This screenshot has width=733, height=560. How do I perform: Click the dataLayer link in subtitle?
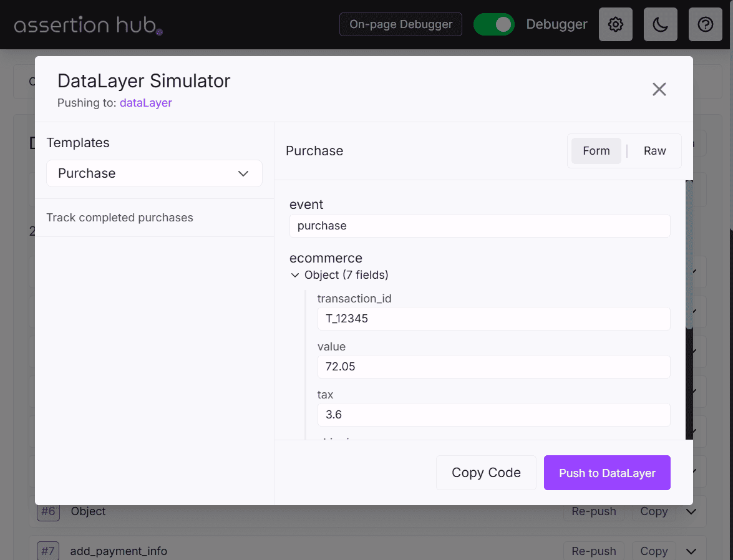point(145,103)
